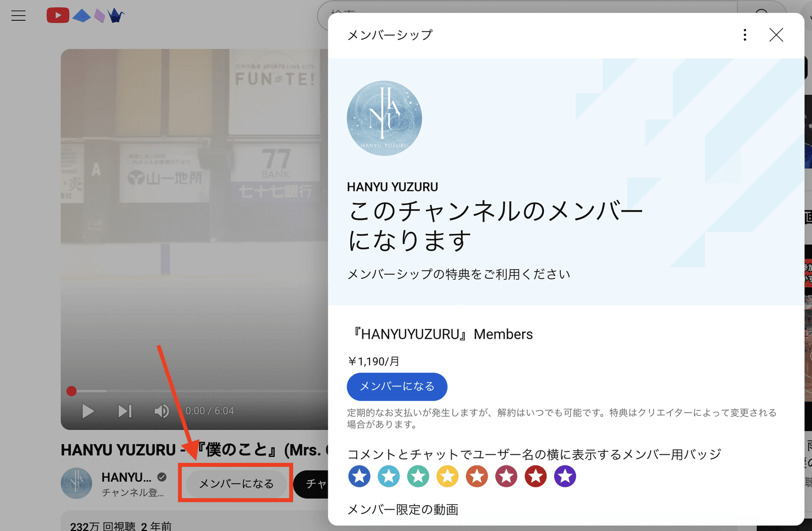Screen dimensions: 812x531
Task: Click the red video progress bar playhead
Action: click(72, 391)
